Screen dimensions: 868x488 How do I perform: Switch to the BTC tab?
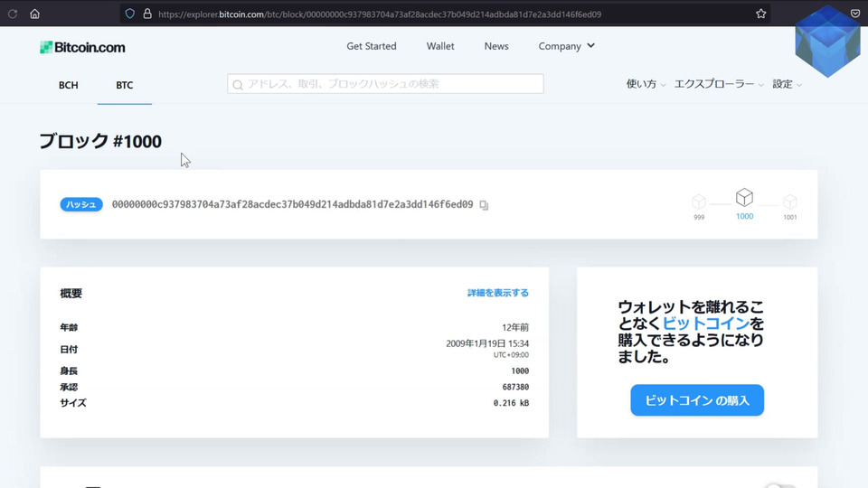[x=125, y=85]
